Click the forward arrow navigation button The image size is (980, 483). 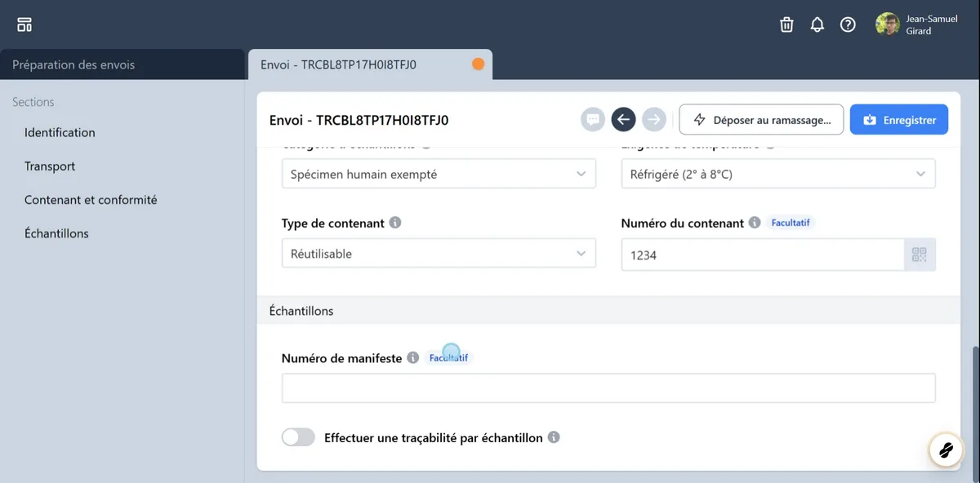tap(654, 120)
